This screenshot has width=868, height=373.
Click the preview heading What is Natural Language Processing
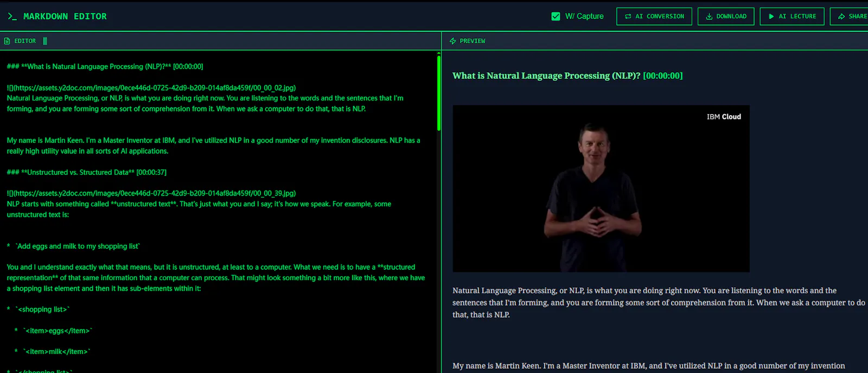(546, 75)
